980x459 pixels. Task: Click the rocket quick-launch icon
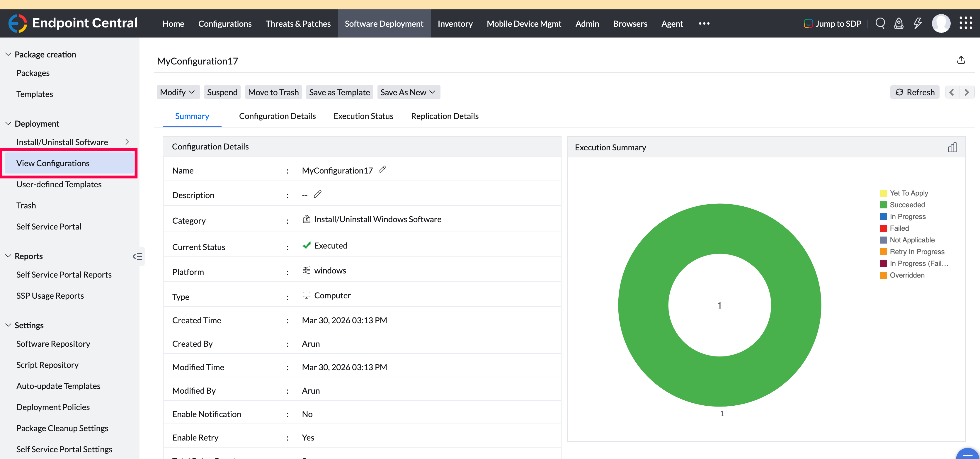click(x=899, y=24)
